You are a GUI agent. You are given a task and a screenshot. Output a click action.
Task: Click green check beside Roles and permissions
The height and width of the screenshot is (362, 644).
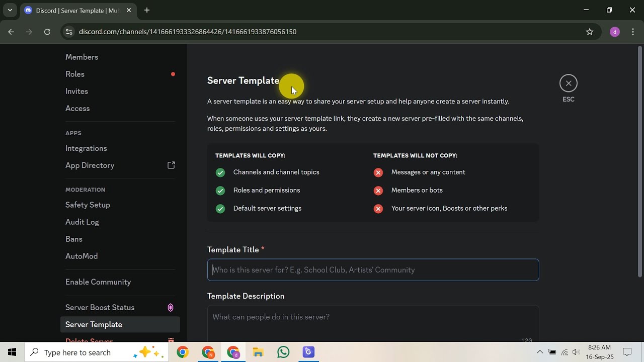coord(220,191)
